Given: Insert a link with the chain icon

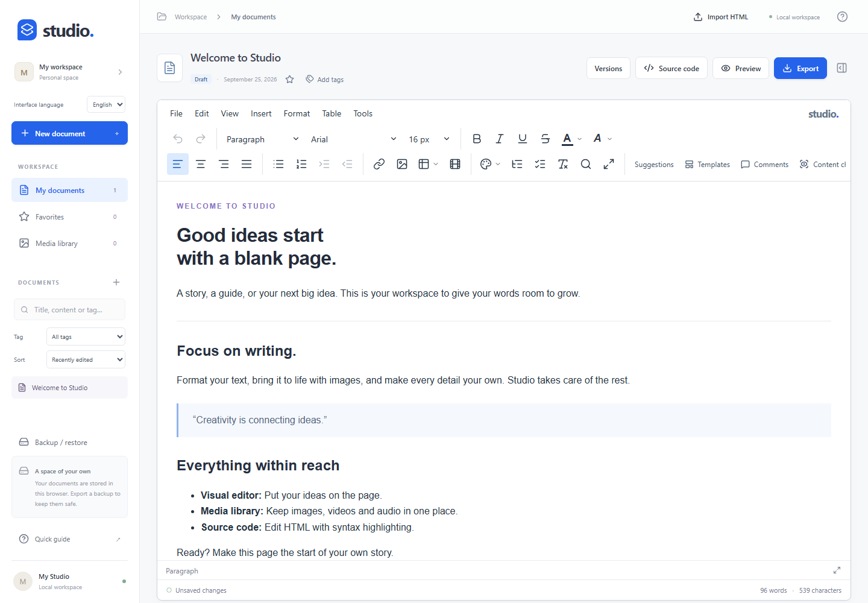Looking at the screenshot, I should 379,164.
